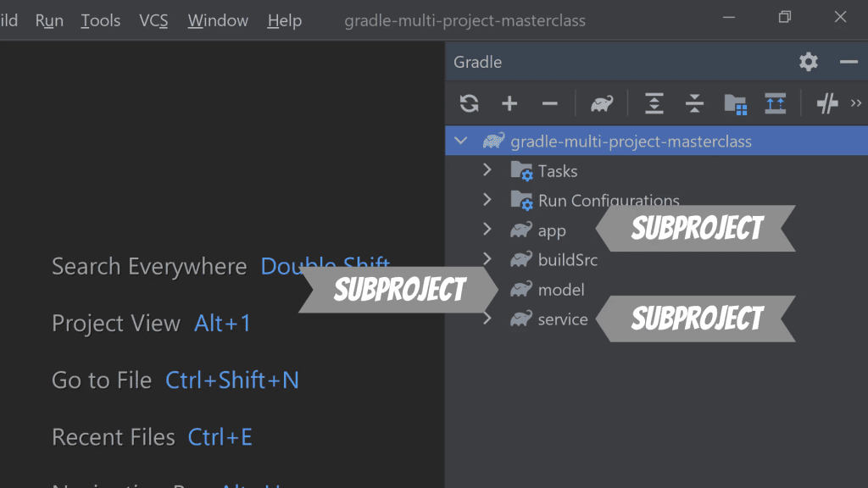
Task: Toggle Gradle offline mode
Action: click(826, 103)
